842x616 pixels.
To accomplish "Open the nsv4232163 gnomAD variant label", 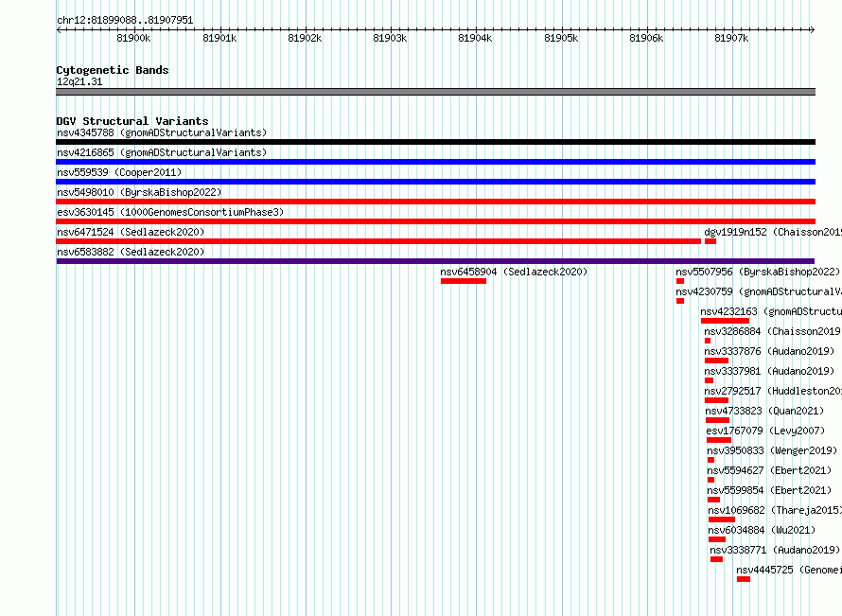I will coord(771,311).
